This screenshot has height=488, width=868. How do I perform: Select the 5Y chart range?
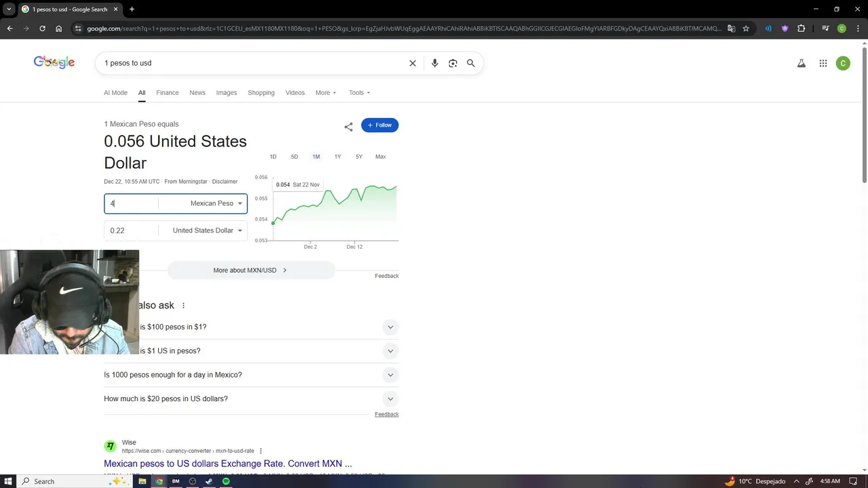click(x=359, y=157)
